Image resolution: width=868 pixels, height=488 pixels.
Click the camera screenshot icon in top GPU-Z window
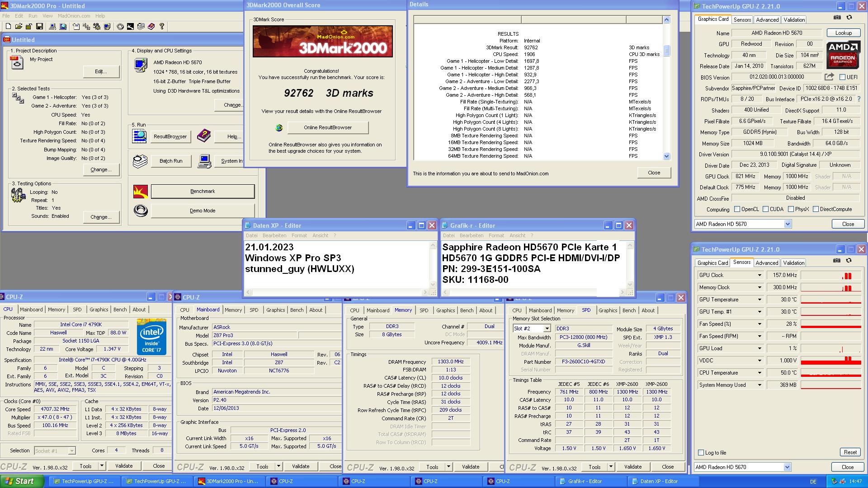pos(837,17)
